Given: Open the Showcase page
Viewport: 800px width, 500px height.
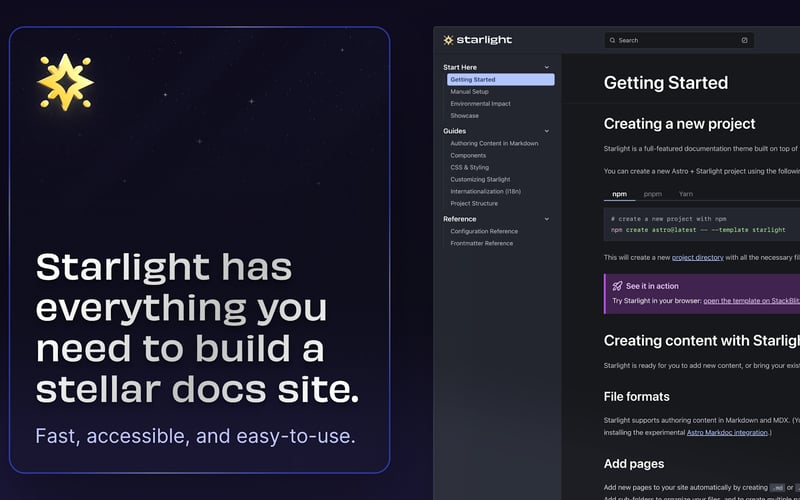Looking at the screenshot, I should (x=464, y=116).
